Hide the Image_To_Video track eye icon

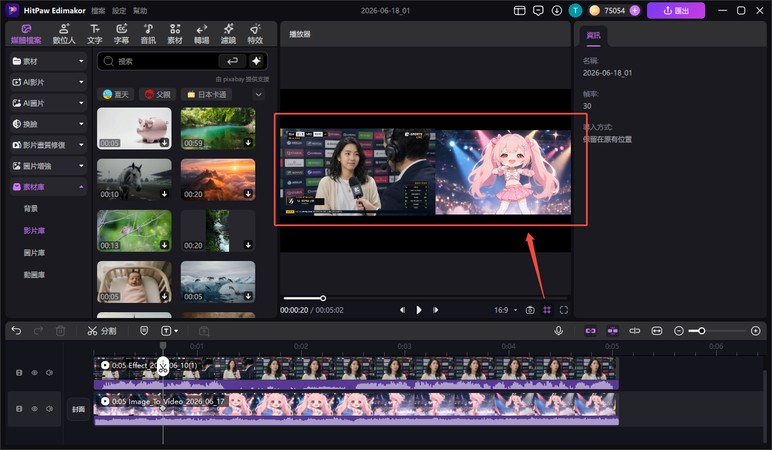(x=34, y=409)
